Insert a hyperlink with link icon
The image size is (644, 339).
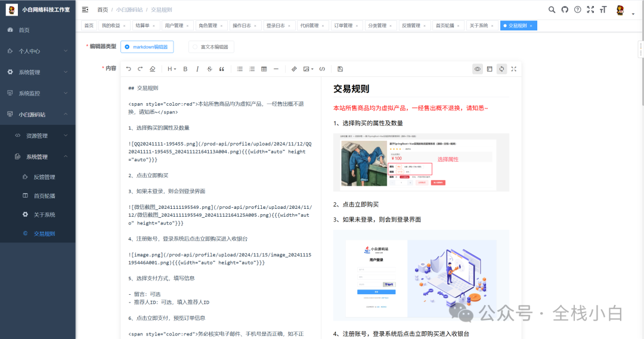tap(294, 69)
